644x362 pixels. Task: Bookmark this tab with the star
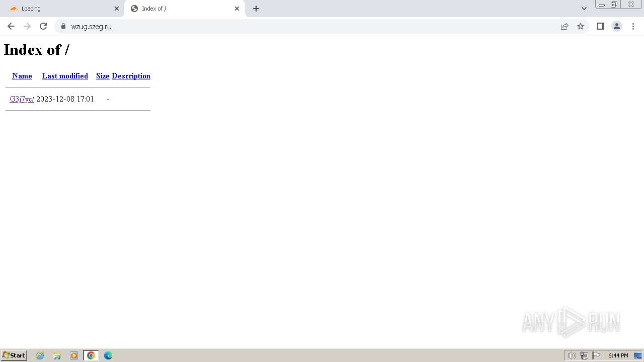[x=581, y=26]
